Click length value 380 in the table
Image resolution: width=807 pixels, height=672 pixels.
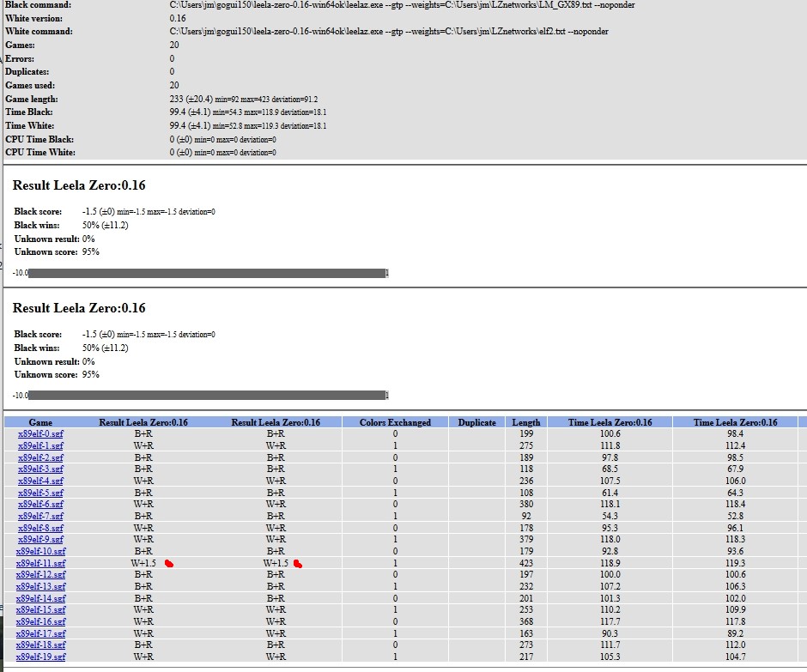(x=526, y=505)
